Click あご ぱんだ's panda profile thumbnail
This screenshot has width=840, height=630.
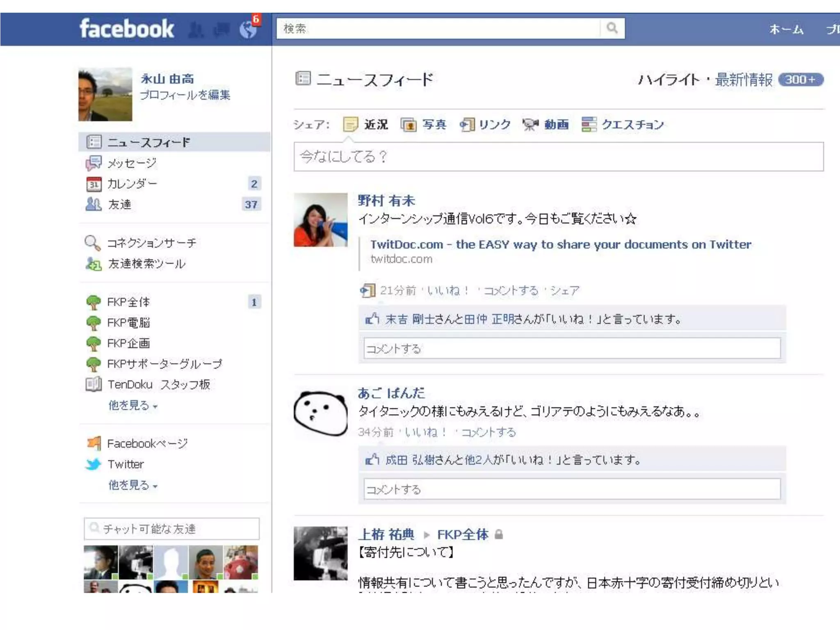click(x=320, y=413)
